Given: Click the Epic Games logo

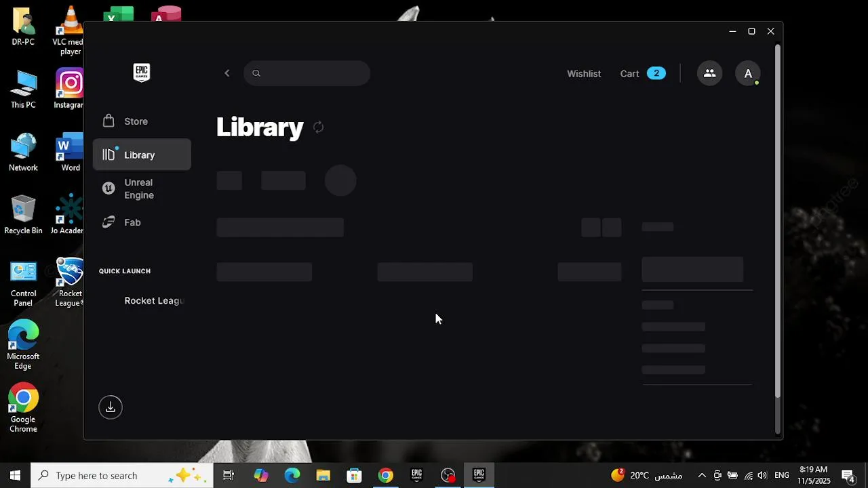Looking at the screenshot, I should pyautogui.click(x=142, y=73).
